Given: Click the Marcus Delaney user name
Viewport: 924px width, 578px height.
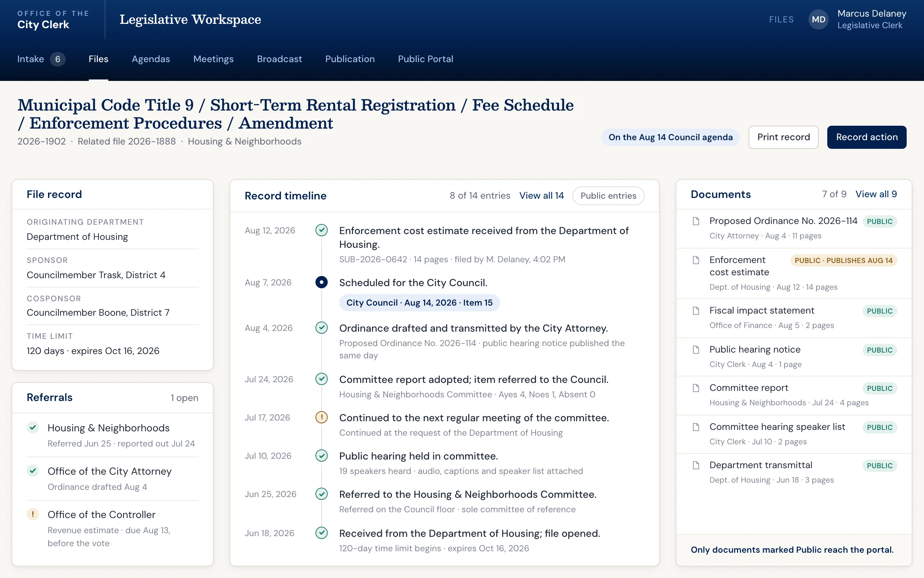Looking at the screenshot, I should (872, 13).
